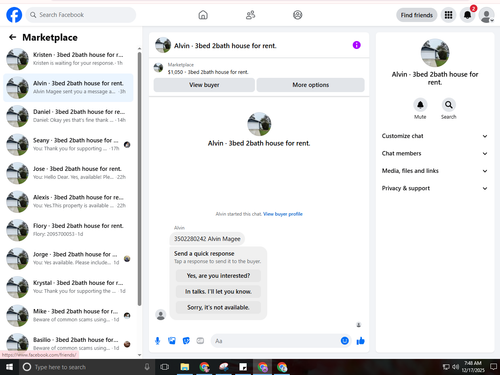500x375 pixels.
Task: Open the Friends icon in top navigation
Action: point(250,15)
